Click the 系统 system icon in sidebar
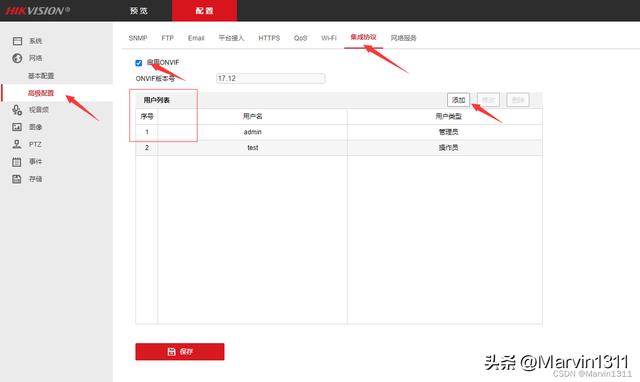Screen dimensions: 640x382 [17, 41]
